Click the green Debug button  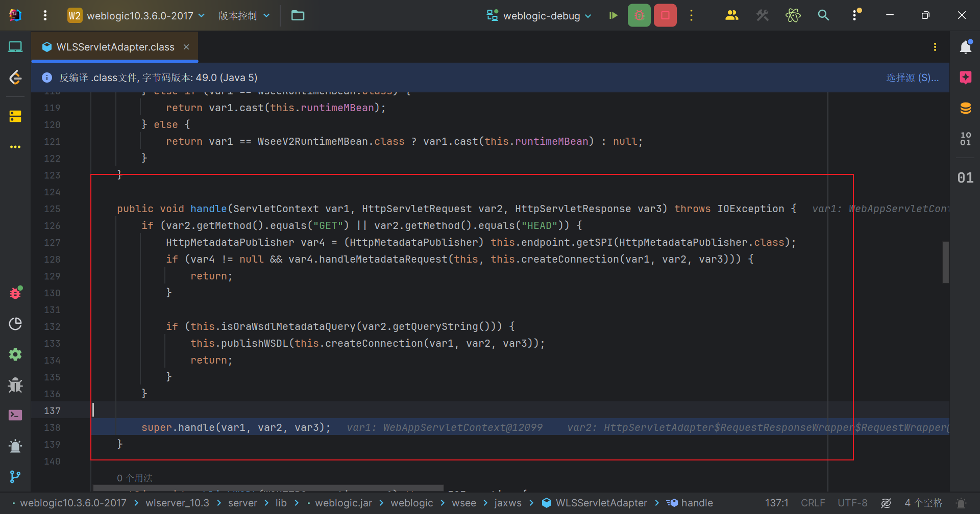(639, 15)
